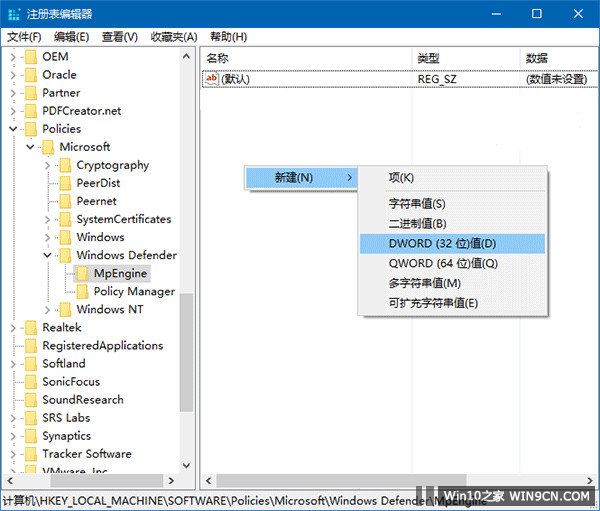Image resolution: width=600 pixels, height=511 pixels.
Task: Open the 收藏夹(A) menu
Action: pyautogui.click(x=173, y=37)
